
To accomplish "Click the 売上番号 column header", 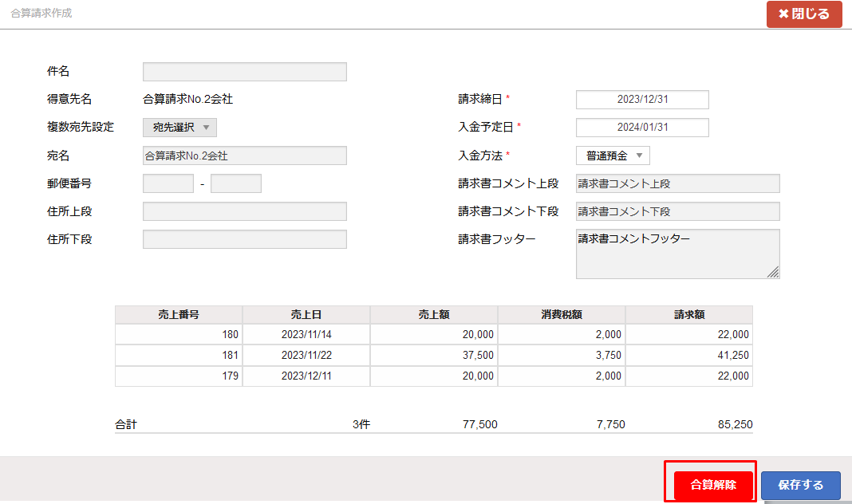I will click(179, 313).
